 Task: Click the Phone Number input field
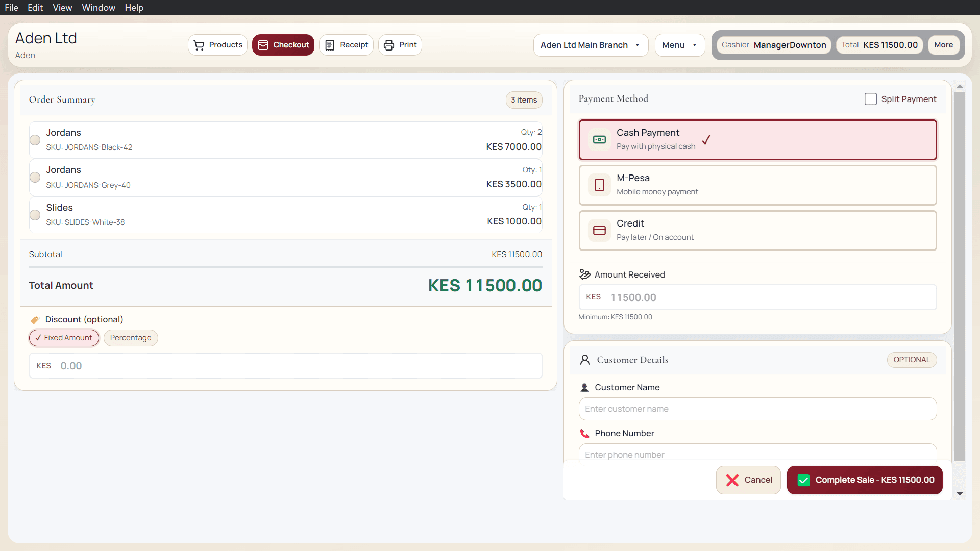coord(757,453)
